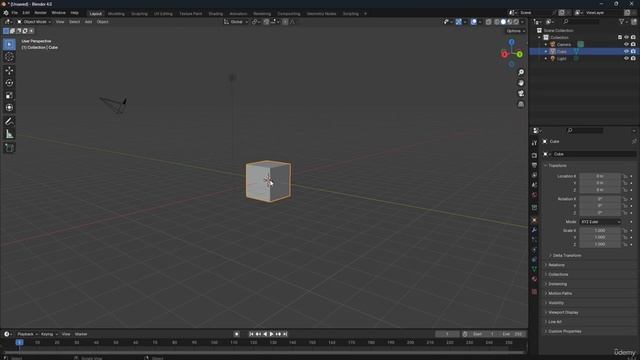Open the Tool properties tab
This screenshot has width=640, height=360.
(x=534, y=143)
